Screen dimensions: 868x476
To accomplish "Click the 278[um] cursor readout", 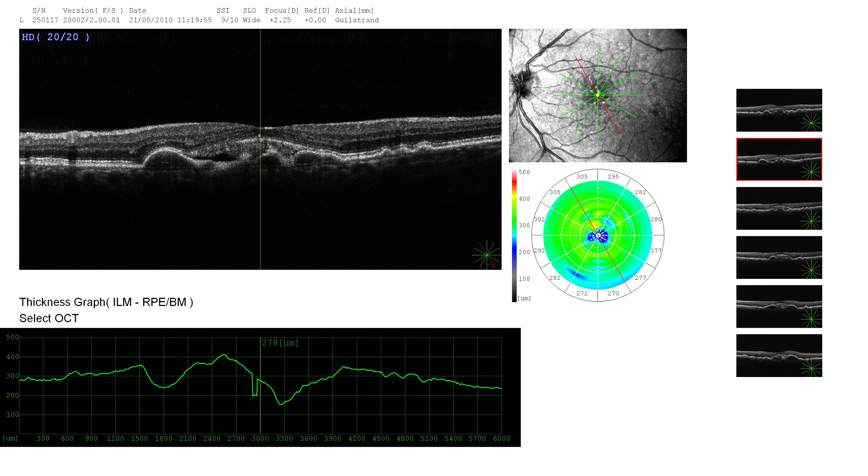I will click(280, 343).
